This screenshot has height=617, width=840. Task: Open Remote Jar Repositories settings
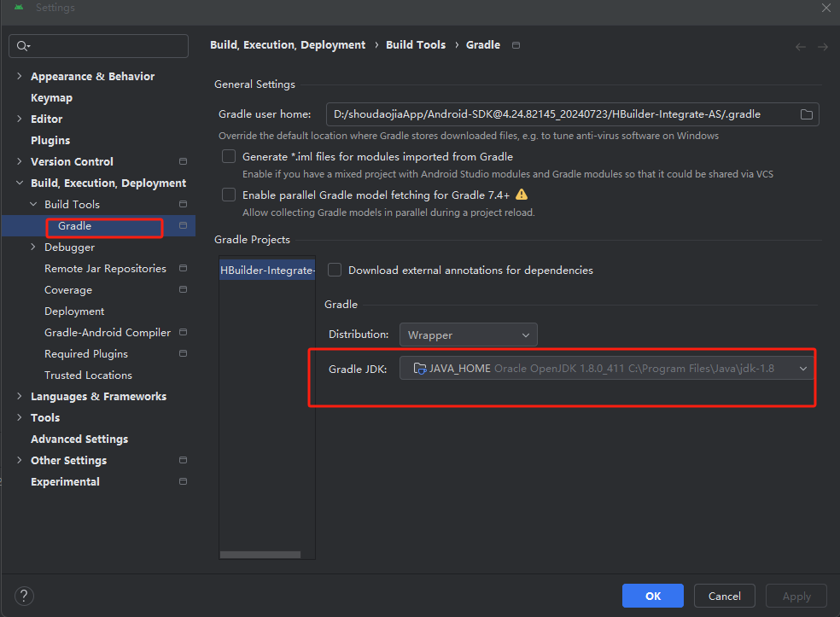[x=105, y=268]
